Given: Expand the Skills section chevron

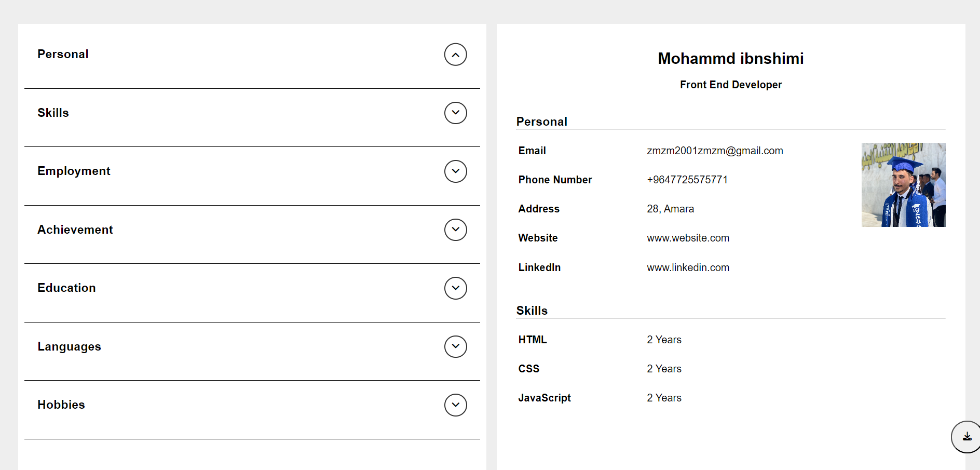Looking at the screenshot, I should [x=455, y=113].
